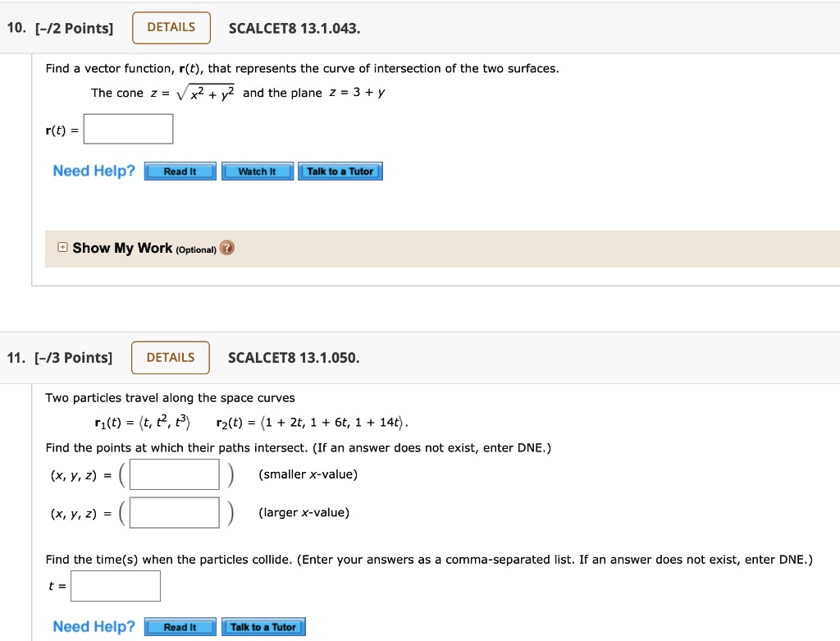Click the Need Help? link in problem 11
Viewport: 840px width, 641px height.
94,626
